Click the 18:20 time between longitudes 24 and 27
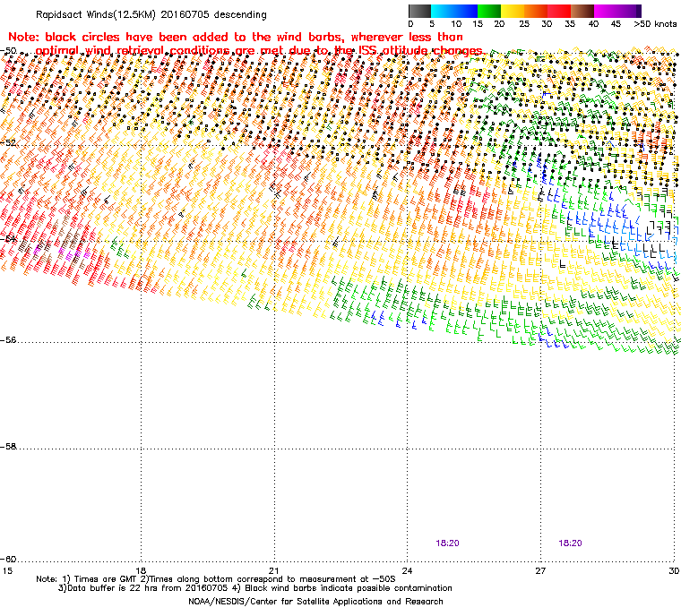The image size is (681, 616). (447, 543)
